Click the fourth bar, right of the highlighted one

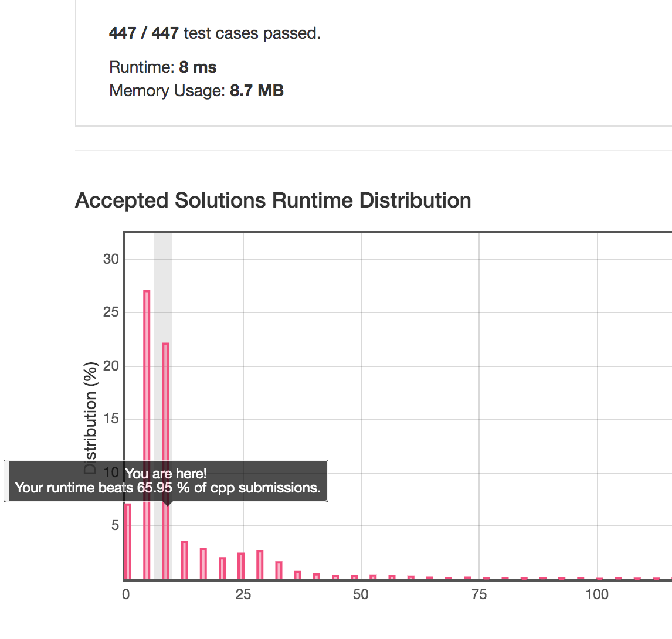pos(184,560)
